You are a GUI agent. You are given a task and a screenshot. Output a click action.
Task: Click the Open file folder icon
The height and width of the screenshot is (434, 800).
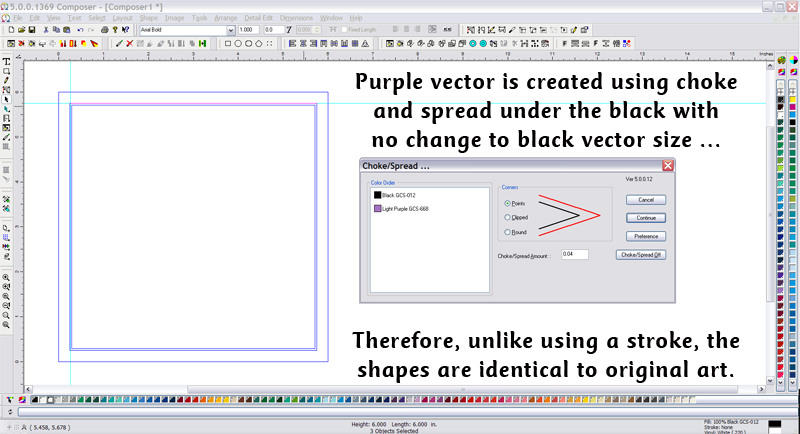pyautogui.click(x=21, y=30)
